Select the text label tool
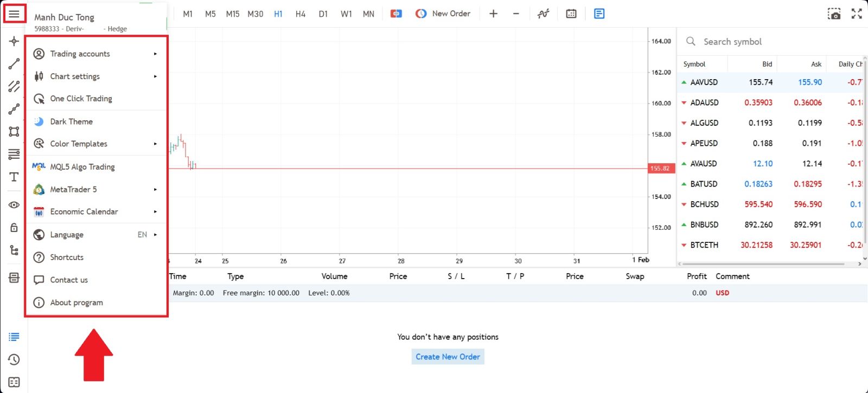Screen dimensions: 868x393 [14, 177]
